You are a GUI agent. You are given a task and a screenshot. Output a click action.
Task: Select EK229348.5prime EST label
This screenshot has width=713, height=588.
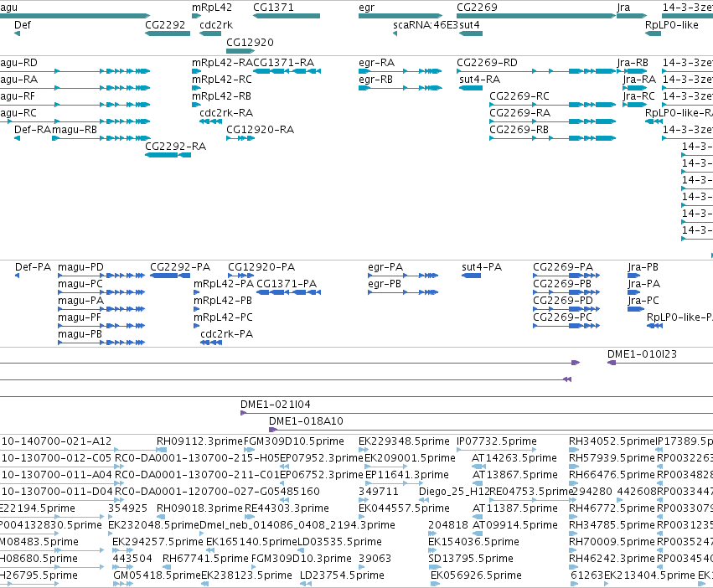(404, 441)
